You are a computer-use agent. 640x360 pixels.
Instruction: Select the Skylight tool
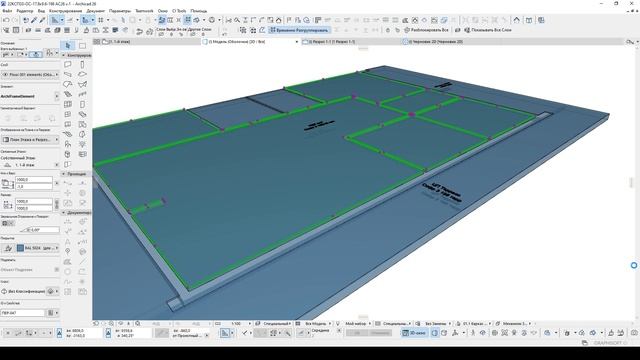point(82,114)
